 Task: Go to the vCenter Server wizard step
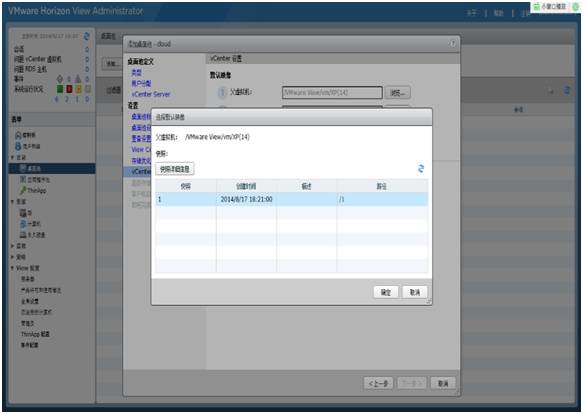[151, 94]
